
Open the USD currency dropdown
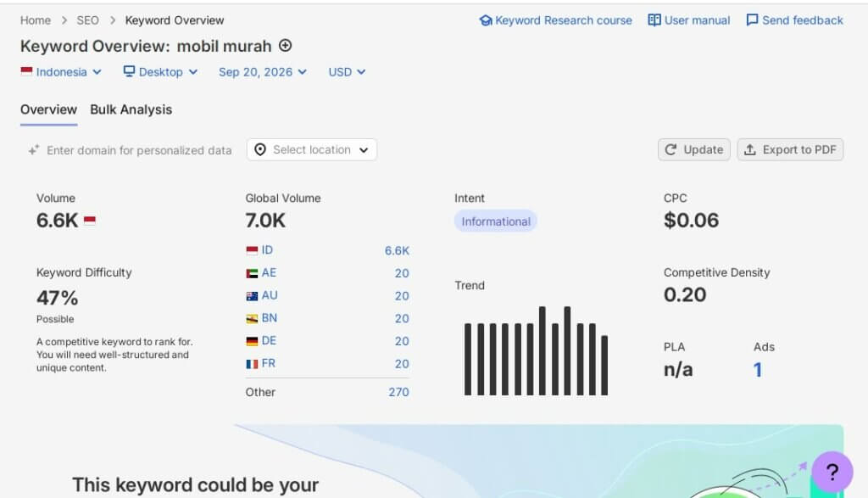347,72
